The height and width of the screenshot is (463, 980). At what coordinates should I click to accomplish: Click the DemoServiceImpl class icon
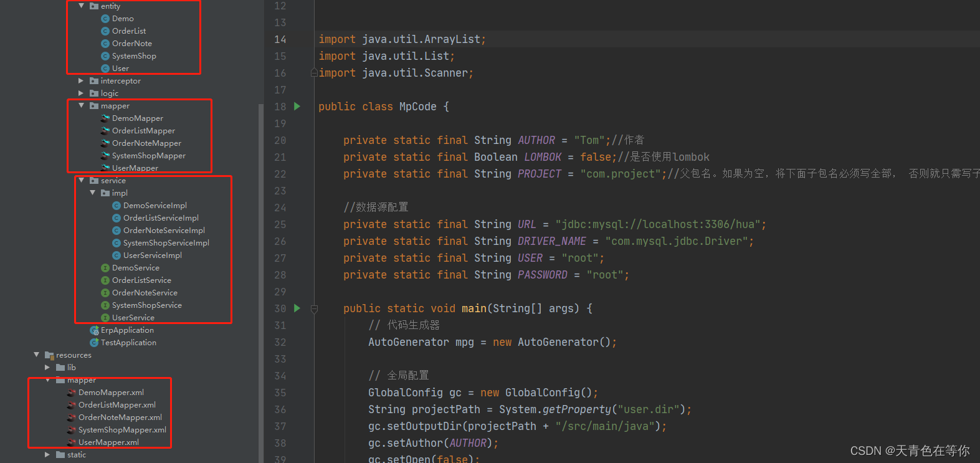point(117,206)
